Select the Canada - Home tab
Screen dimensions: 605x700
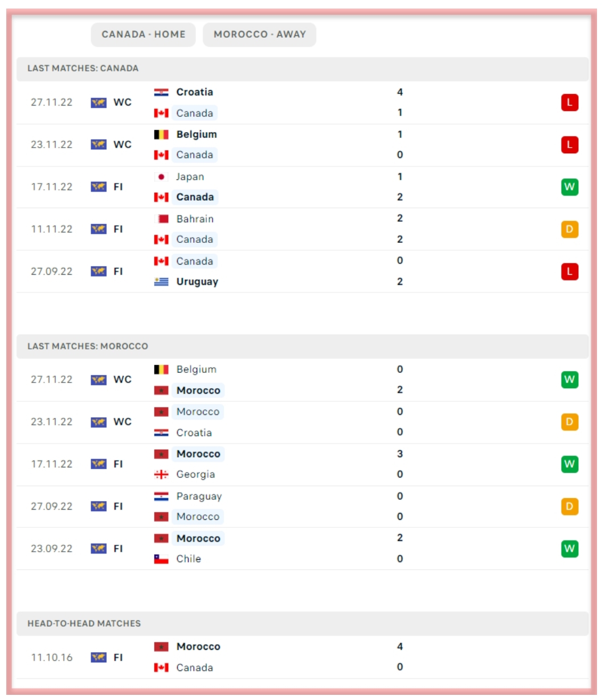click(x=143, y=34)
